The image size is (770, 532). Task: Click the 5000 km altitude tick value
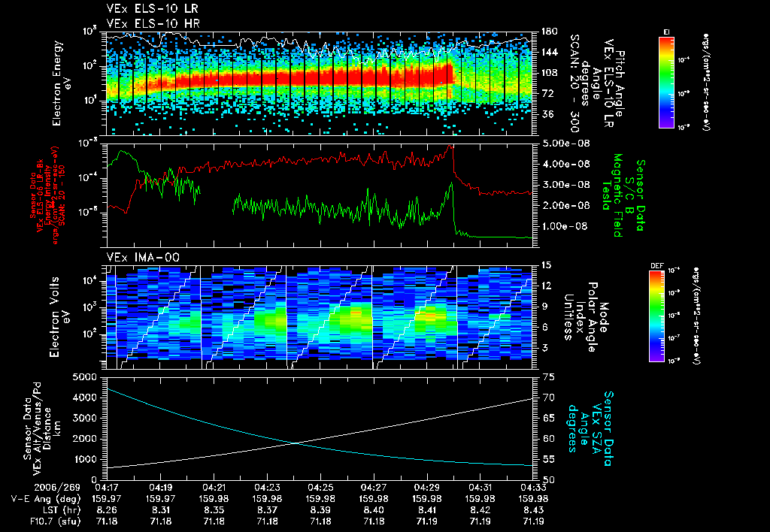click(84, 377)
